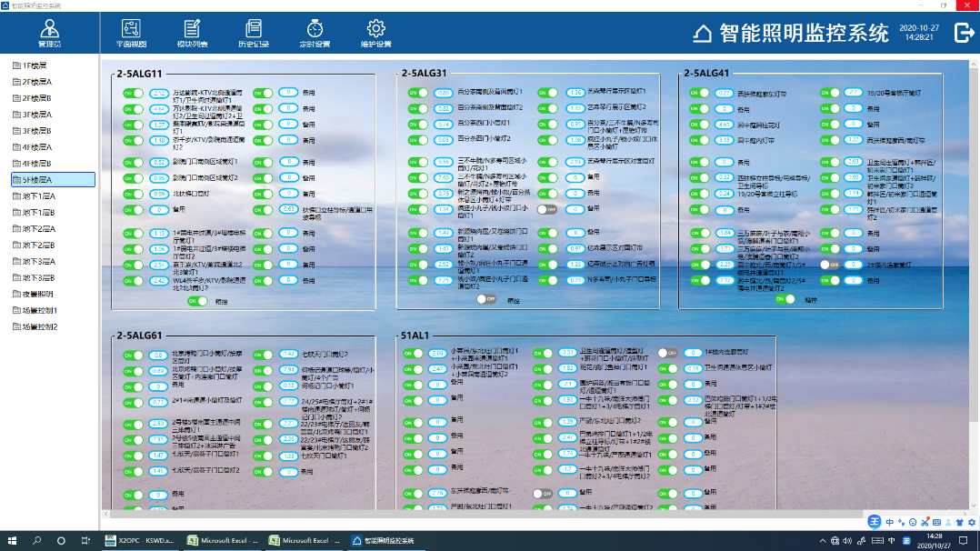Open Task View from the taskbar
Screen dimensions: 980x551
(x=85, y=540)
